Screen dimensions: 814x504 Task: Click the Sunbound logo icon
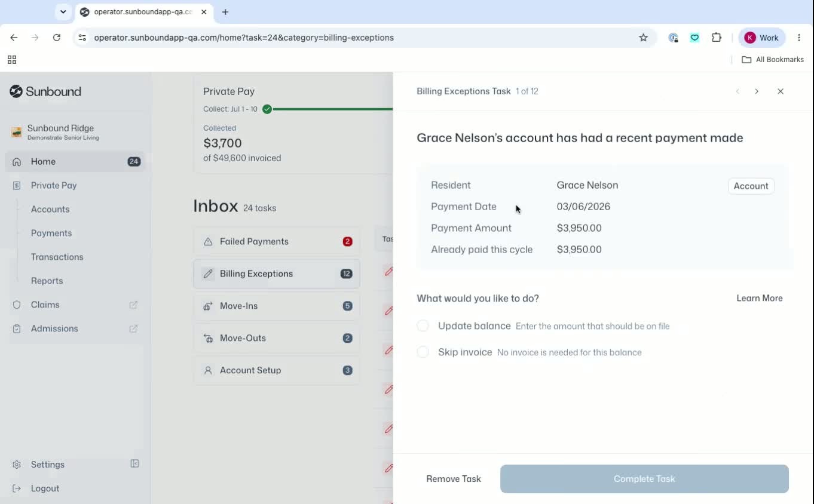[x=16, y=91]
